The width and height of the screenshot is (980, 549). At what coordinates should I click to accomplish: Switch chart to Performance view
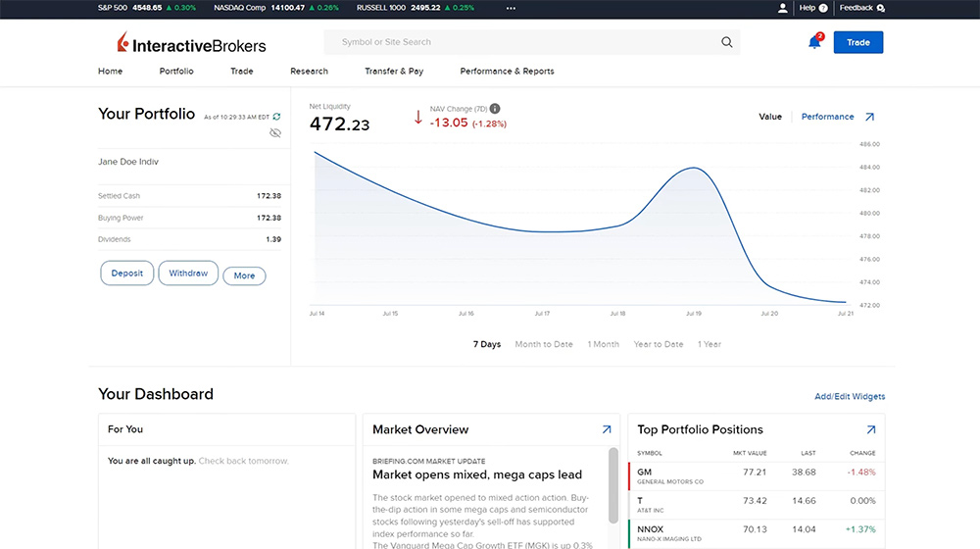[827, 117]
